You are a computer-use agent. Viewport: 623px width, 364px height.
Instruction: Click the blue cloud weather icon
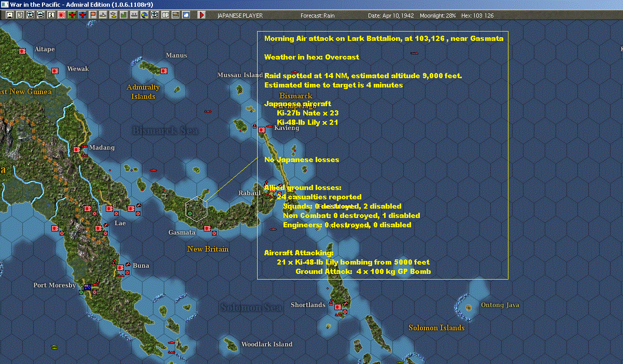point(186,15)
